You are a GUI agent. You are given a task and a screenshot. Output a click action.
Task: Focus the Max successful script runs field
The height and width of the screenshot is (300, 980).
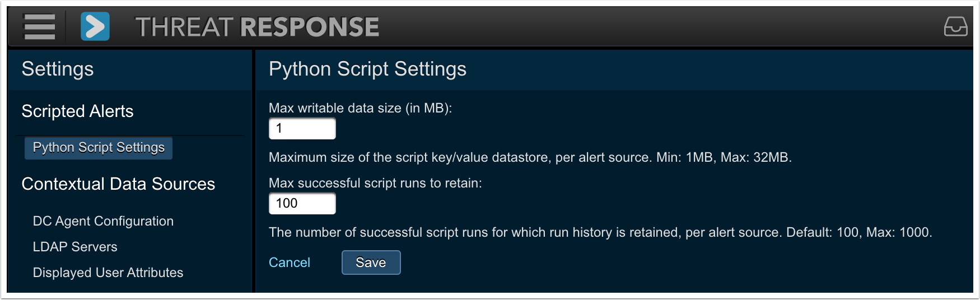(302, 204)
